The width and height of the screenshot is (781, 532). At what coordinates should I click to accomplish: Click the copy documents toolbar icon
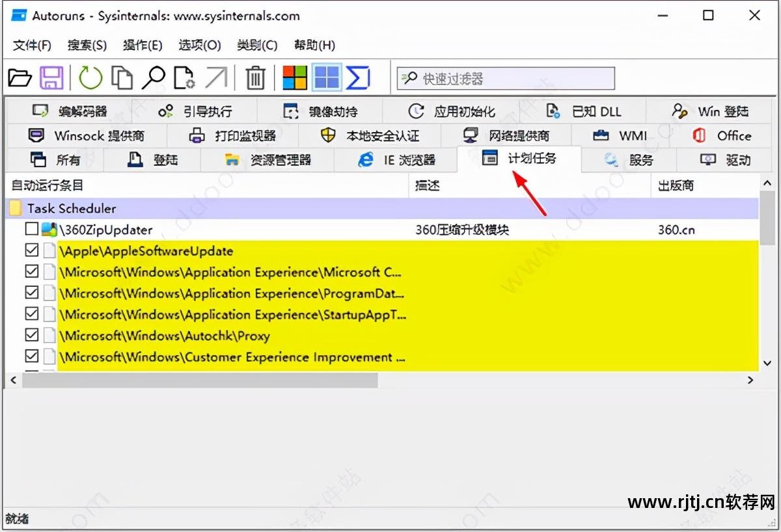(x=122, y=79)
